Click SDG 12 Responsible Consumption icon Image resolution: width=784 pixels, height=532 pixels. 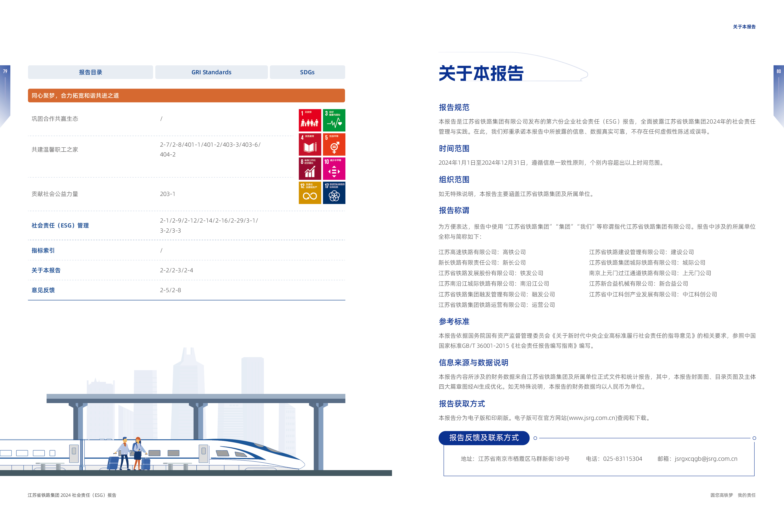pyautogui.click(x=310, y=193)
